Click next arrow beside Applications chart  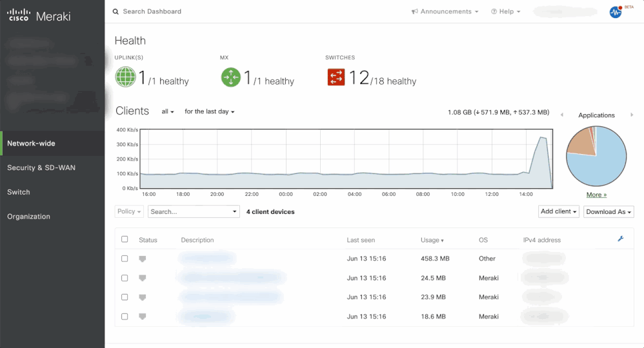pyautogui.click(x=632, y=115)
